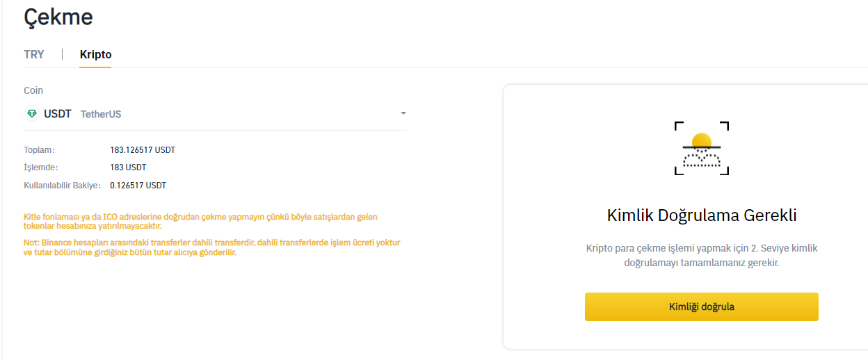The image size is (868, 360).
Task: Click the green Tether USDT coin icon
Action: coord(32,113)
